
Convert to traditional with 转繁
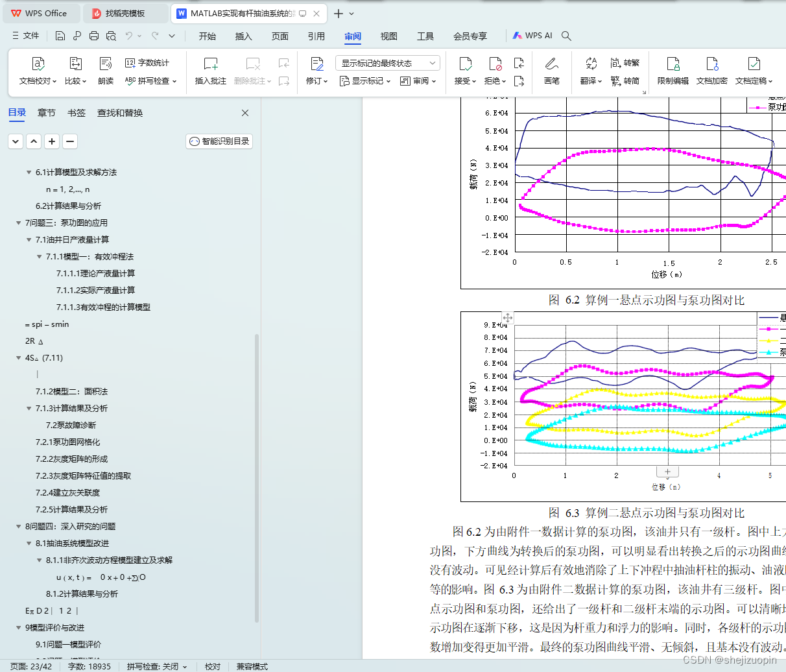pyautogui.click(x=625, y=63)
